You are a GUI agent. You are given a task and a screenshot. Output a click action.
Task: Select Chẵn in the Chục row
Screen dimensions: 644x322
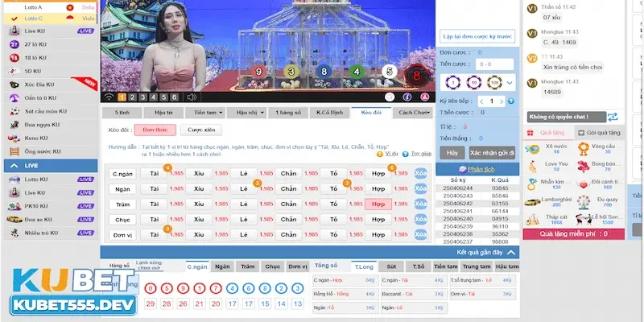pyautogui.click(x=289, y=219)
